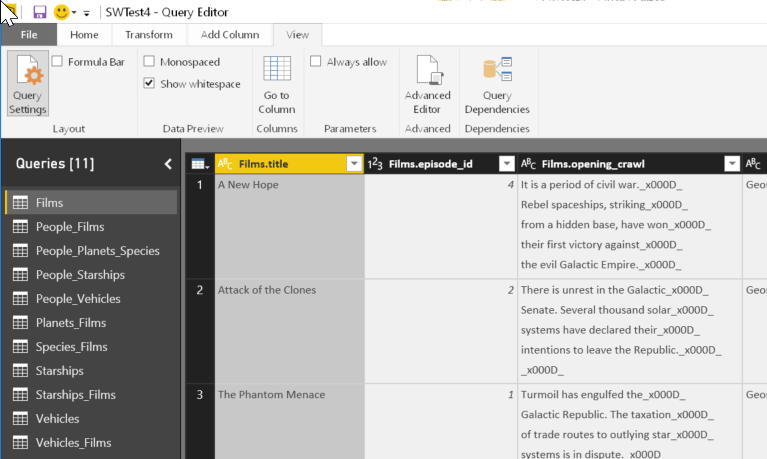Click table icon beside People_Films query

tap(20, 227)
